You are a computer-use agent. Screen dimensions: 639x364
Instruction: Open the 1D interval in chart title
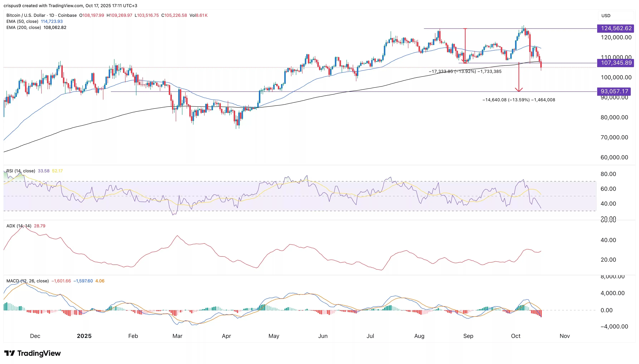[x=51, y=15]
